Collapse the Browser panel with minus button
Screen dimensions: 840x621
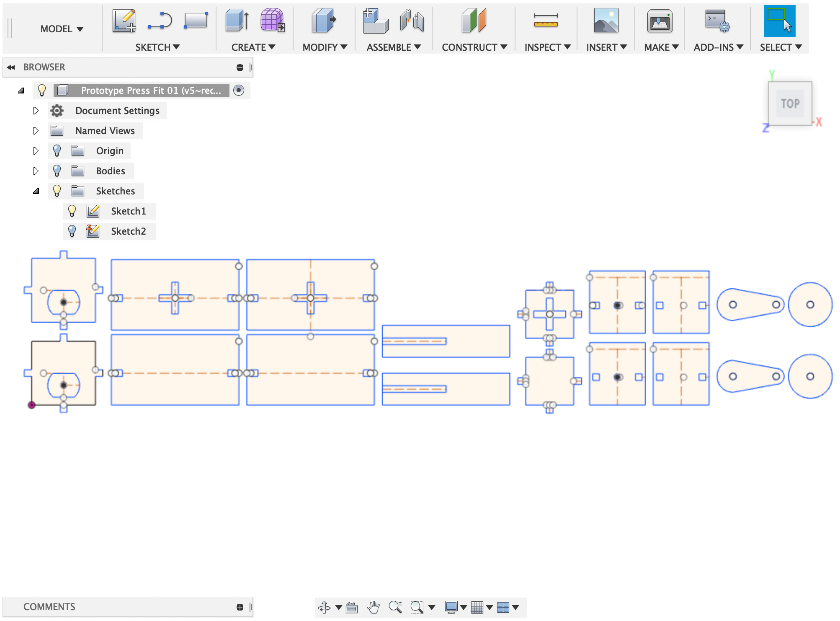(240, 67)
